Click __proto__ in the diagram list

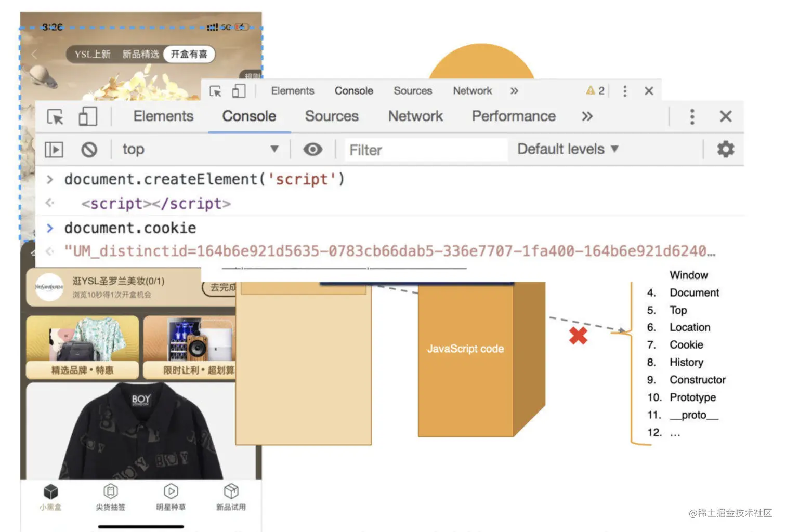point(693,415)
